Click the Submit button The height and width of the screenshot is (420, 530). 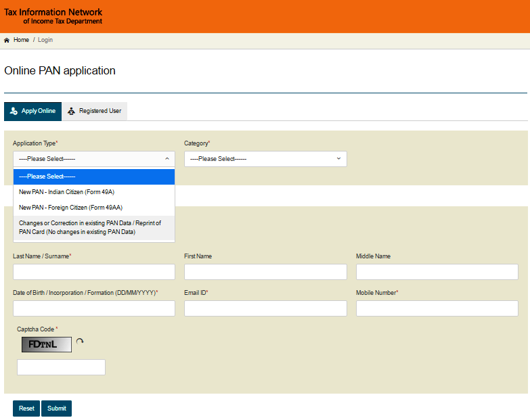56,409
